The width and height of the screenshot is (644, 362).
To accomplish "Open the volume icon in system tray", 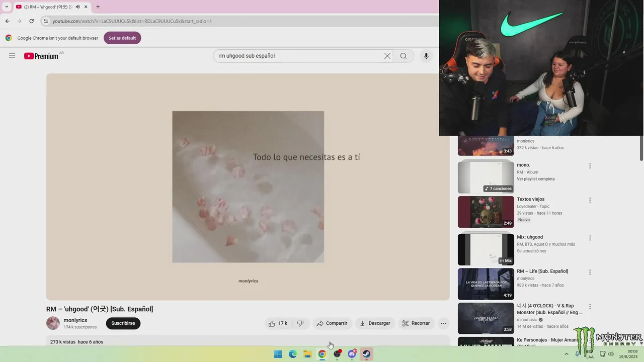I will [x=611, y=354].
